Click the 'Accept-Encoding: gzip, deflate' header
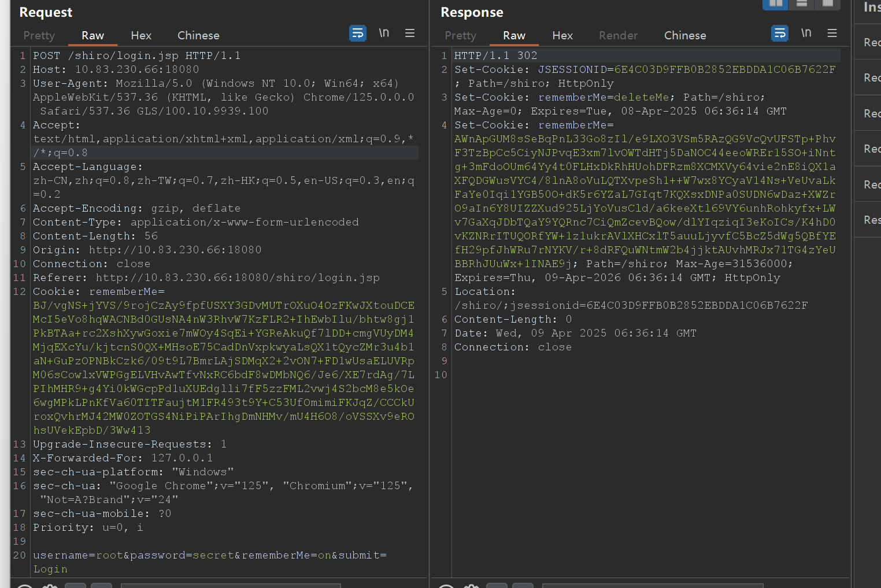Image resolution: width=881 pixels, height=588 pixels. (x=137, y=208)
